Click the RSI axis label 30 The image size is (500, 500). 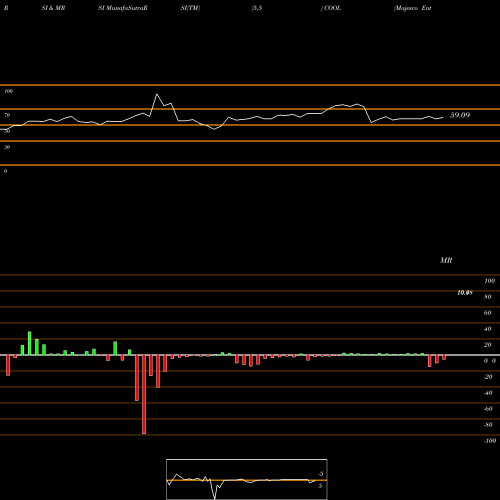tap(7, 147)
